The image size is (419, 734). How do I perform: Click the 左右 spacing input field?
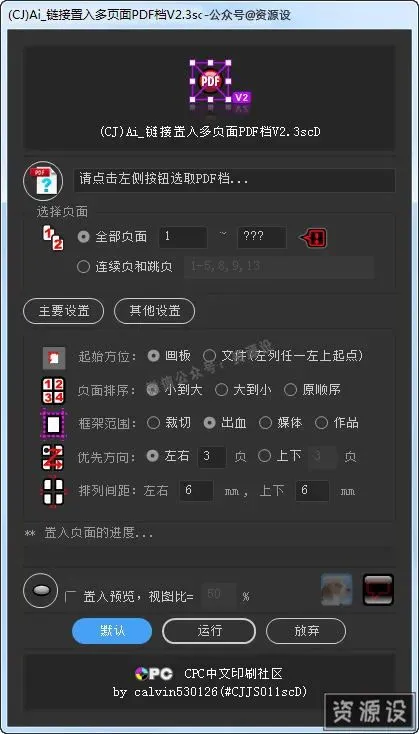pyautogui.click(x=196, y=491)
